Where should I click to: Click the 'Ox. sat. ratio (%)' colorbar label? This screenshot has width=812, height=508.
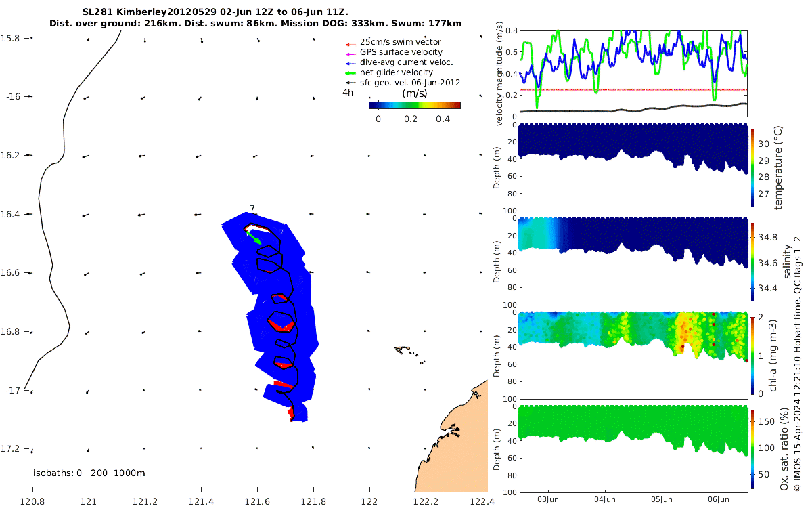785,448
